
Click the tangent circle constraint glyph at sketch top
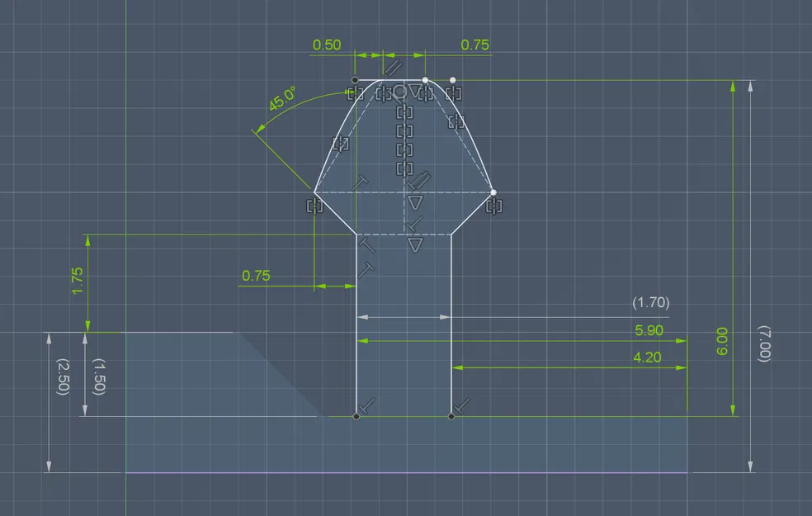point(399,92)
